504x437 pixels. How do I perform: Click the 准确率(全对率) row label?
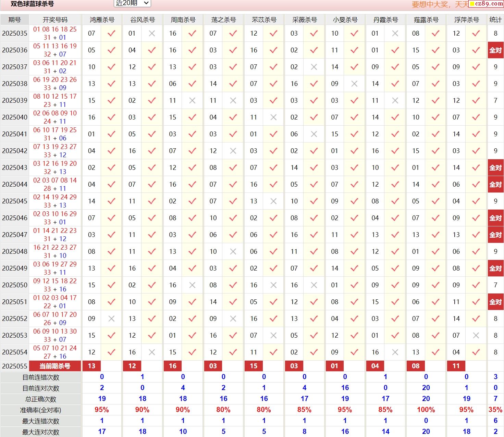tap(41, 410)
